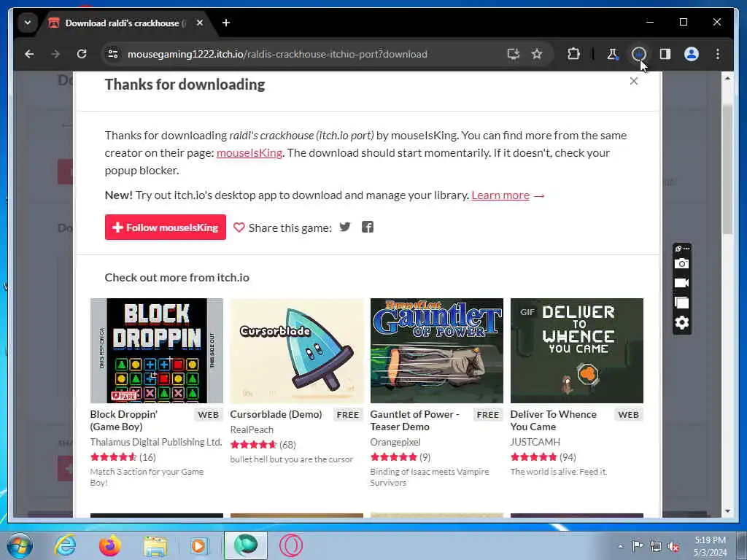Share this game on Facebook
Image resolution: width=747 pixels, height=560 pixels.
[368, 227]
